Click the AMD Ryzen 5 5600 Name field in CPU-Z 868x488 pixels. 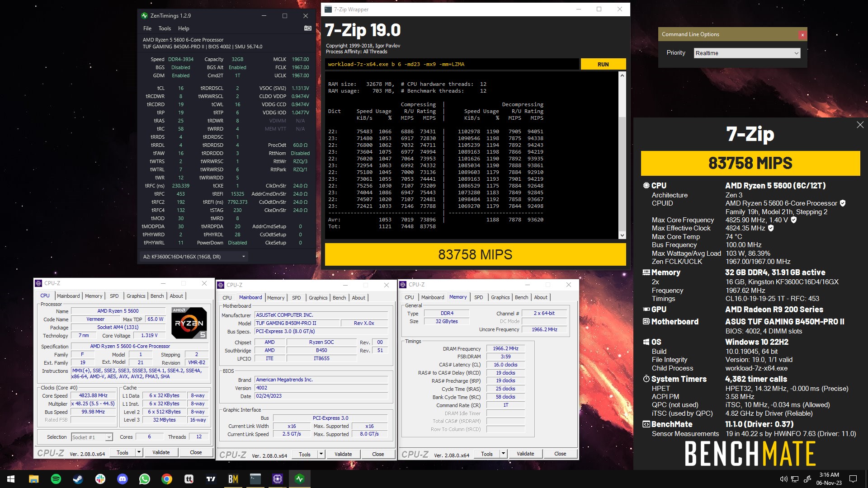point(118,311)
